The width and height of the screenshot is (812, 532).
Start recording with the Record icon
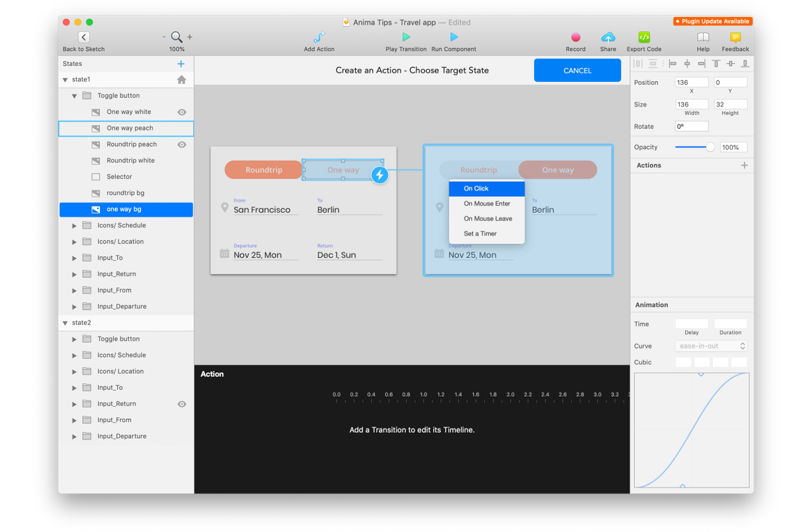(576, 37)
